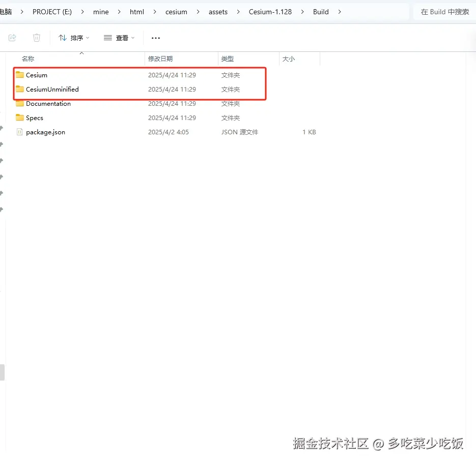The height and width of the screenshot is (463, 476).
Task: Expand chevron after Cesium-1.128 breadcrumb
Action: pyautogui.click(x=302, y=12)
